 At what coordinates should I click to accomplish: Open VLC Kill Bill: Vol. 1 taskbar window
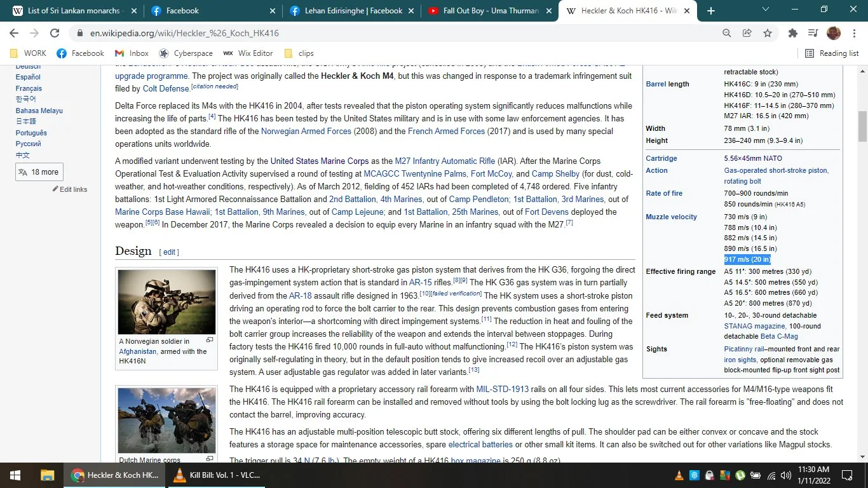click(217, 475)
